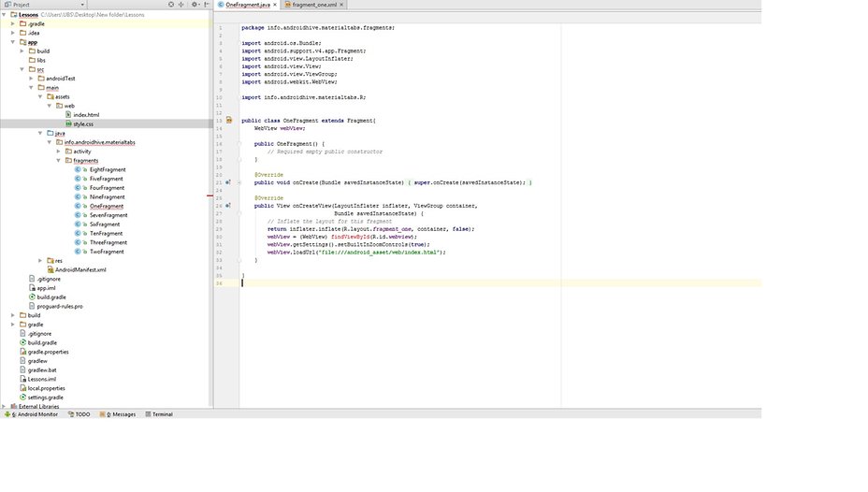Expand the gradle folder at root

pyautogui.click(x=13, y=325)
